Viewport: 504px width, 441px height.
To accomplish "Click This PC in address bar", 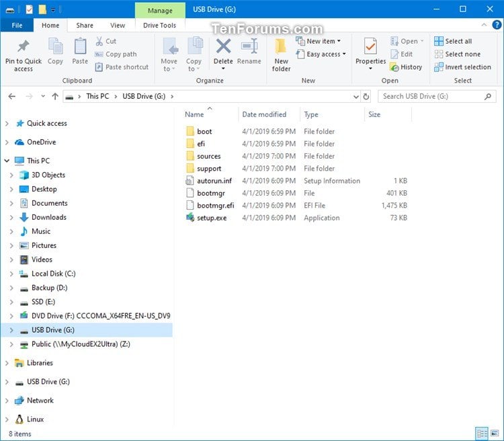I will coord(97,96).
